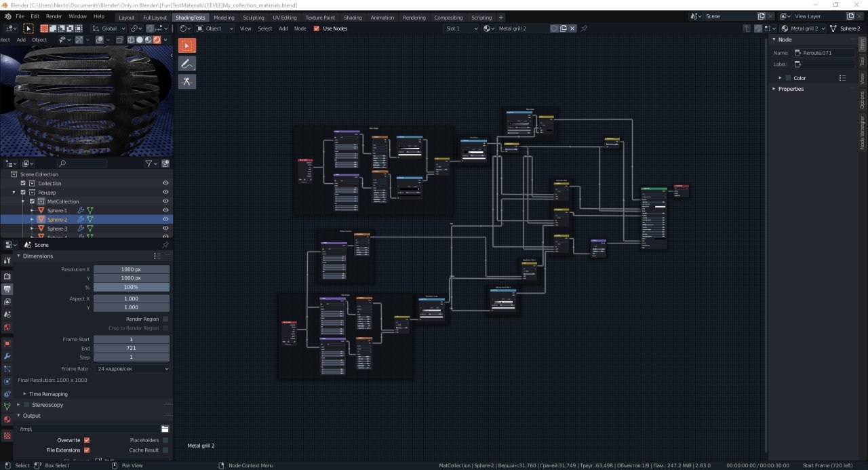Collapse the Dimensions panel
The image size is (868, 470).
(x=19, y=256)
